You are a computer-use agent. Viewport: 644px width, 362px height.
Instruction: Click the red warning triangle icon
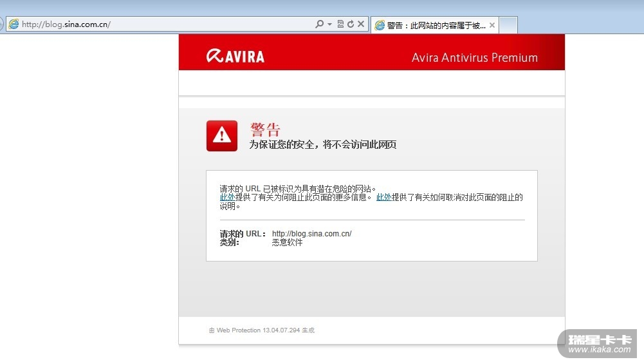(222, 136)
